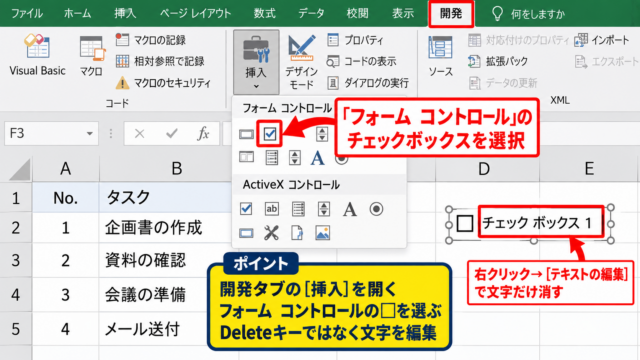Image resolution: width=640 pixels, height=360 pixels.
Task: Click the チェック ボックス 1 label text
Action: (537, 223)
